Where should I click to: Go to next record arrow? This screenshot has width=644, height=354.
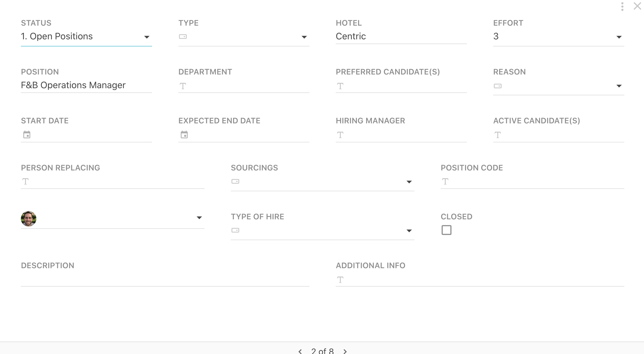pos(345,351)
